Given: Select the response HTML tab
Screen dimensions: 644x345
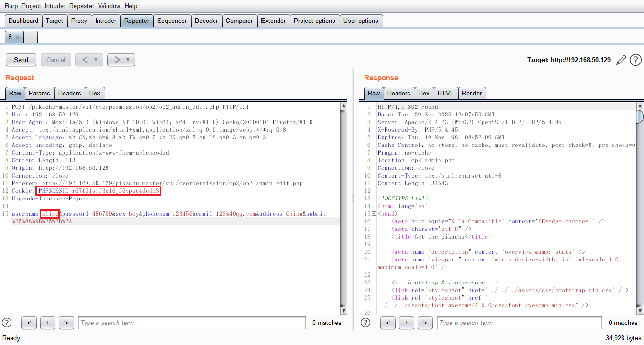Looking at the screenshot, I should coord(446,93).
